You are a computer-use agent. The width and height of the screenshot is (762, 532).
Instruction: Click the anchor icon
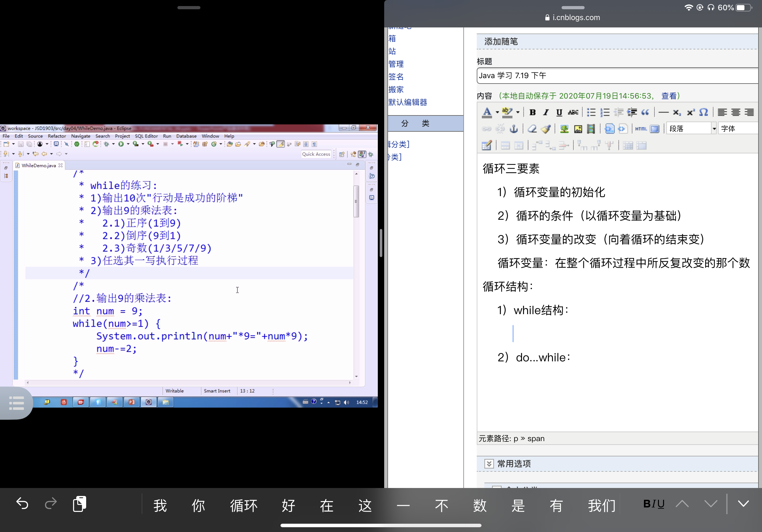click(514, 129)
